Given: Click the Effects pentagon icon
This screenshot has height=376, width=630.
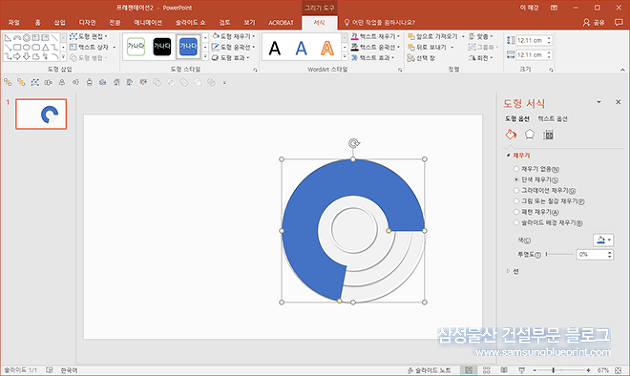Looking at the screenshot, I should coord(530,135).
